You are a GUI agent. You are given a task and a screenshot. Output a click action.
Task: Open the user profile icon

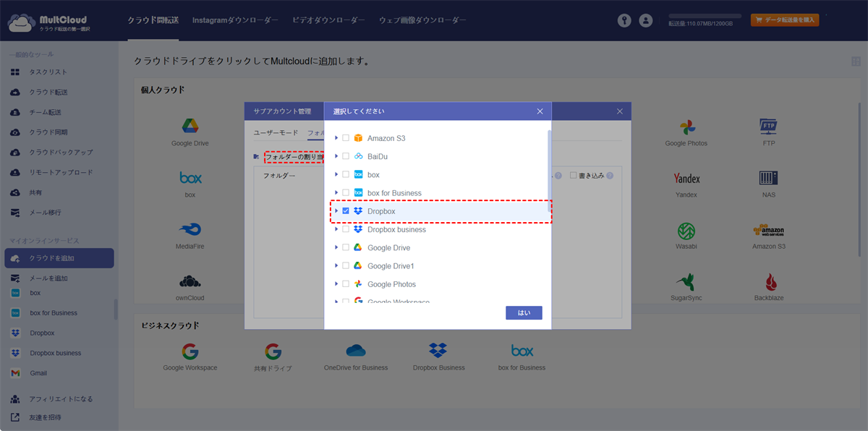646,21
